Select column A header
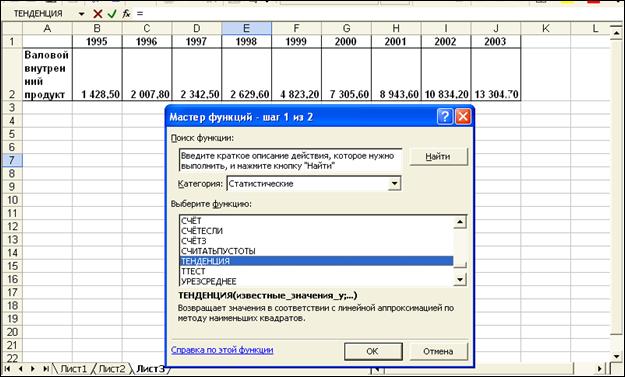Image resolution: width=625 pixels, height=377 pixels. (47, 28)
